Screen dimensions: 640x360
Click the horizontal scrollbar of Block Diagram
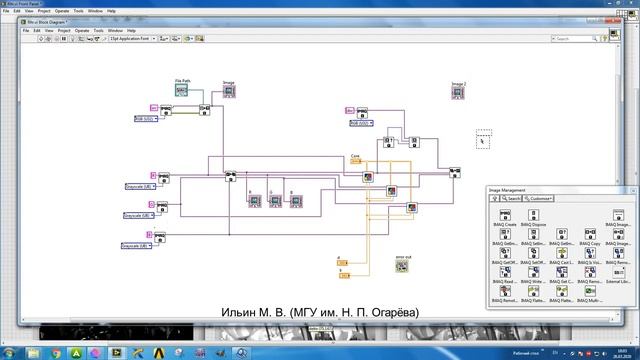(x=318, y=320)
